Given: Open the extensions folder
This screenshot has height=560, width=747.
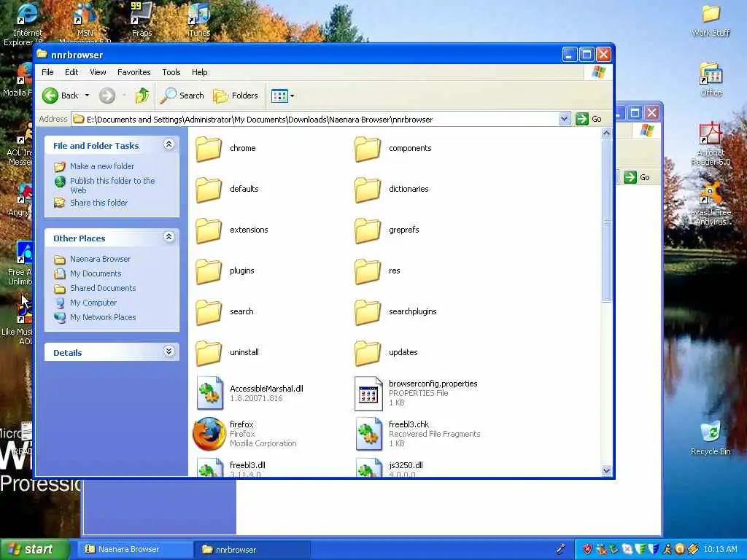Looking at the screenshot, I should click(231, 230).
